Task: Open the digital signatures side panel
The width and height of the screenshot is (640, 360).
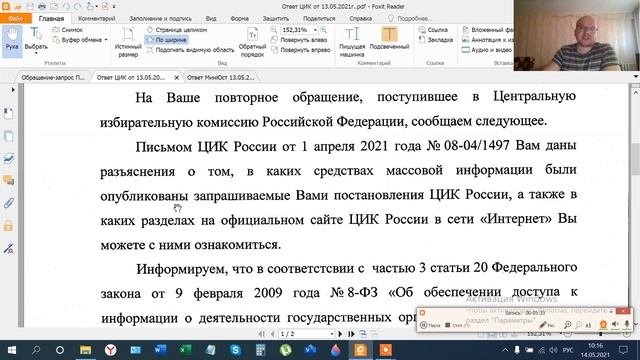Action: point(8,248)
